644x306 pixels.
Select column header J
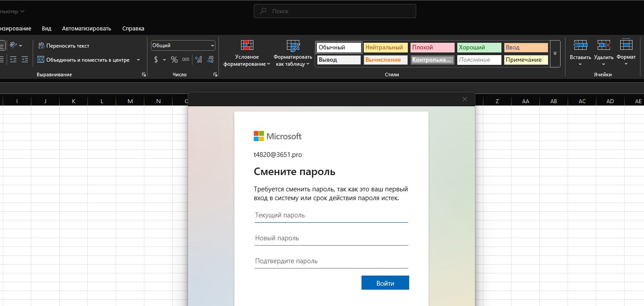click(45, 101)
